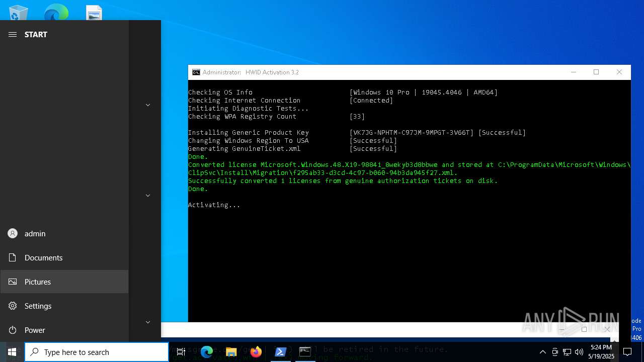644x362 pixels.
Task: Switch to the command prompt taskbar icon
Action: click(305, 352)
